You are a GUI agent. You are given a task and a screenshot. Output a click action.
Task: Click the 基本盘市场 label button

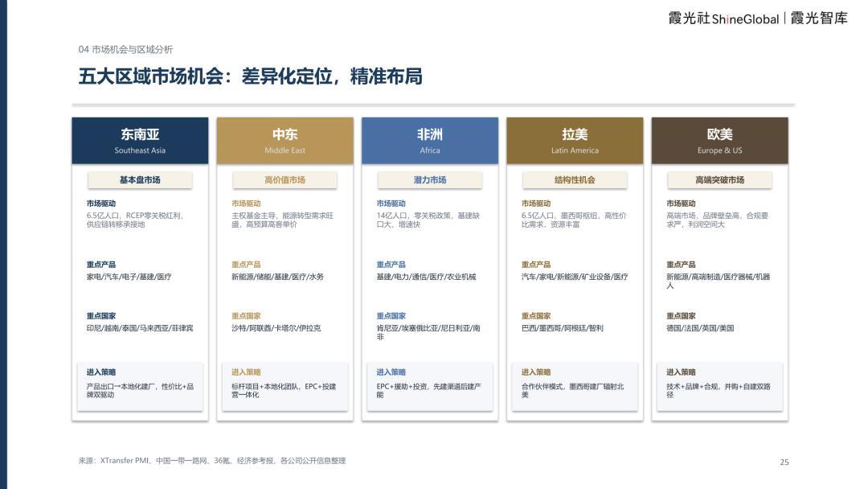140,180
